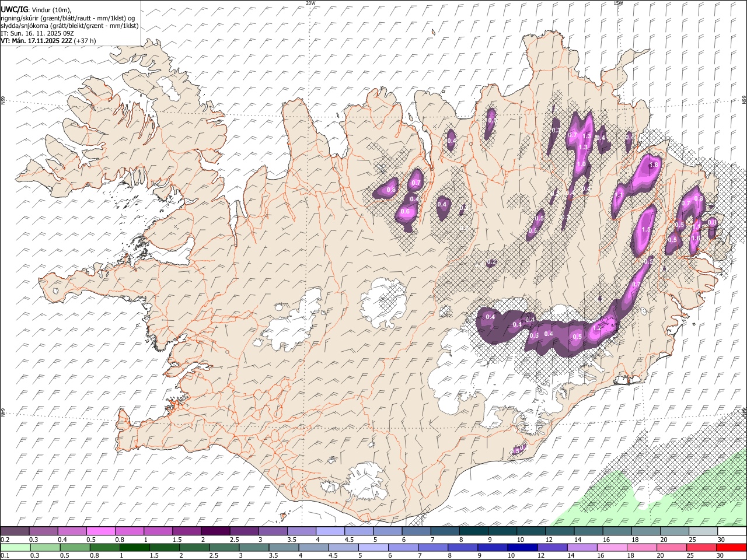Image resolution: width=747 pixels, height=560 pixels.
Task: Click the pale green 0.1 swatch in the bottom legend row
Action: (15, 547)
